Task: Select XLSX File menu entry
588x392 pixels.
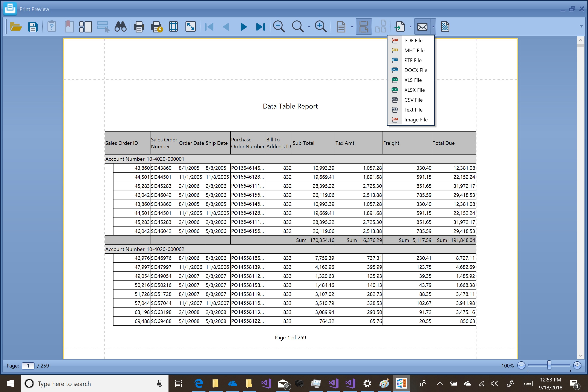Action: pos(414,90)
